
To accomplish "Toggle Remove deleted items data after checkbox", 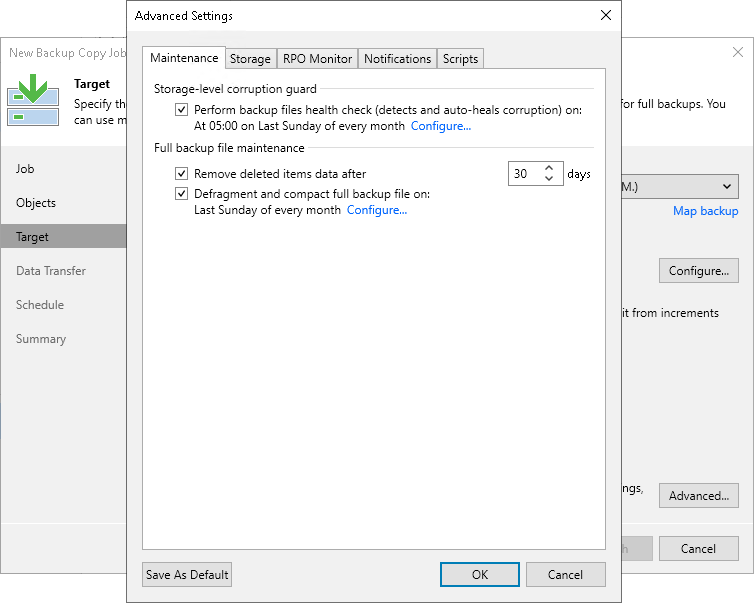I will pyautogui.click(x=181, y=173).
